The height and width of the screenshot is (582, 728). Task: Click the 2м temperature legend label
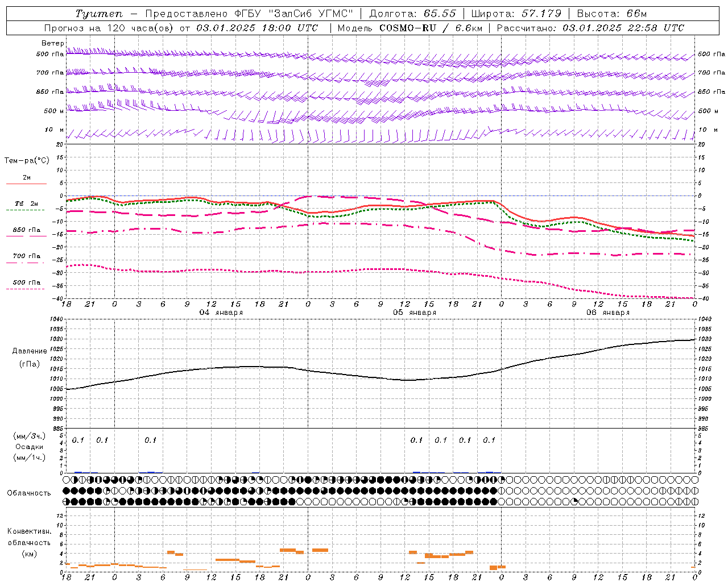pos(26,177)
